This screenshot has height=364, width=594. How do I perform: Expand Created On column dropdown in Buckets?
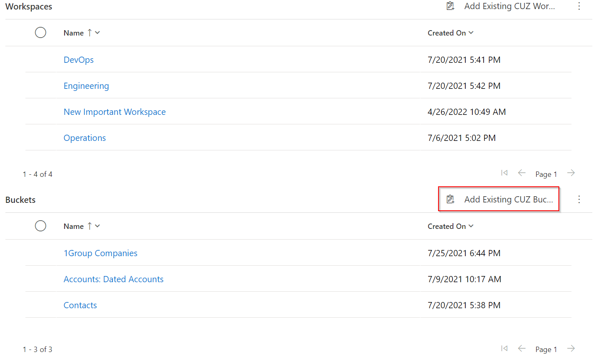[471, 226]
